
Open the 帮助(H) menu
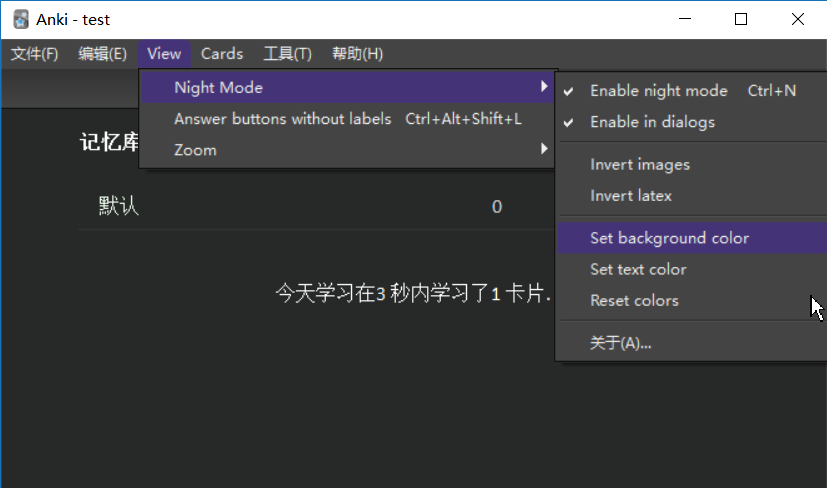pyautogui.click(x=357, y=54)
